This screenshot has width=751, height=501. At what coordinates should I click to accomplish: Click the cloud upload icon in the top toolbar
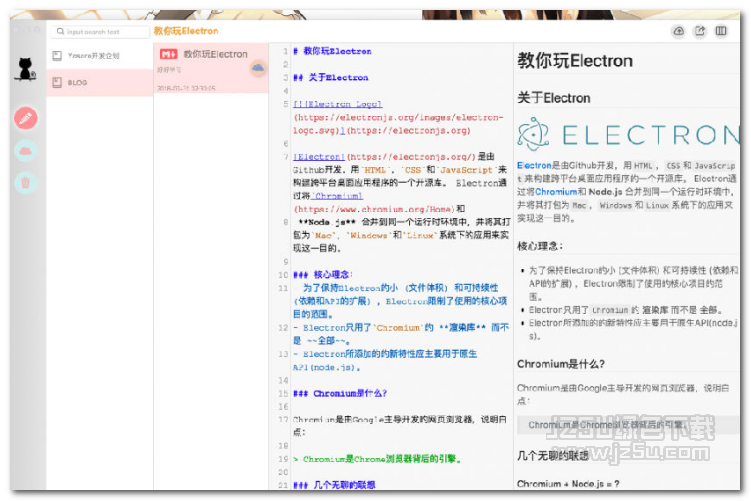click(678, 31)
